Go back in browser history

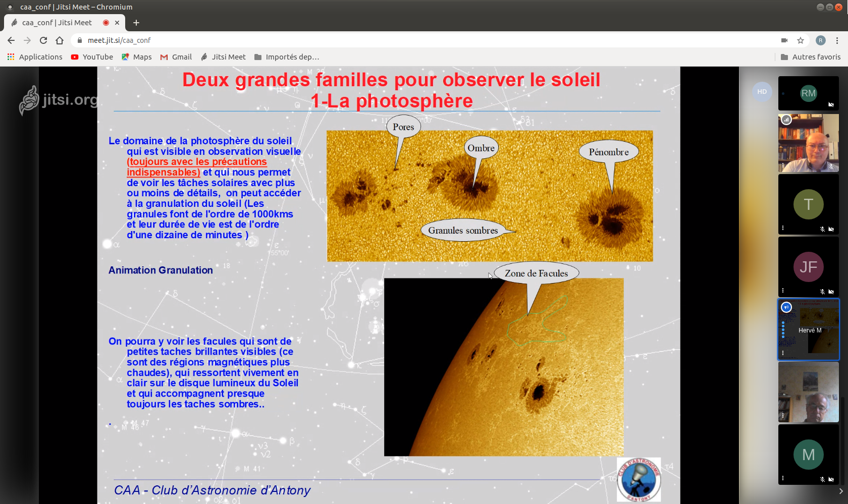tap(11, 40)
